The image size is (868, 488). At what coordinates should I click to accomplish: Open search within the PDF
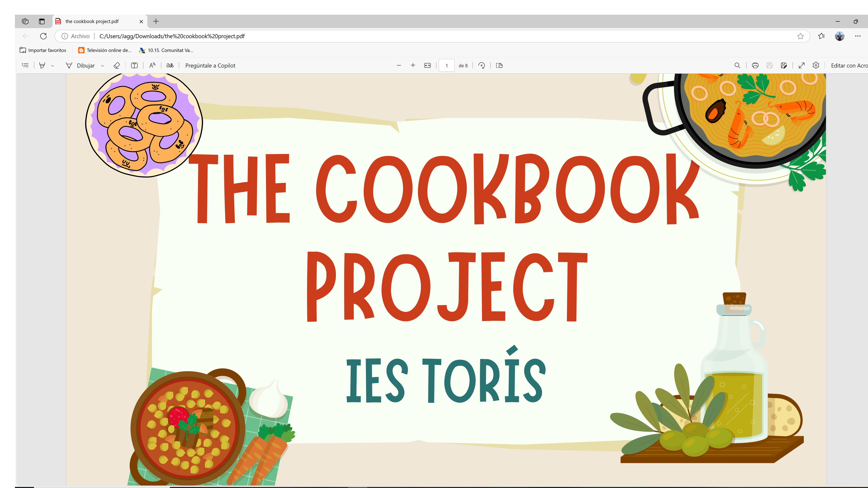coord(737,65)
